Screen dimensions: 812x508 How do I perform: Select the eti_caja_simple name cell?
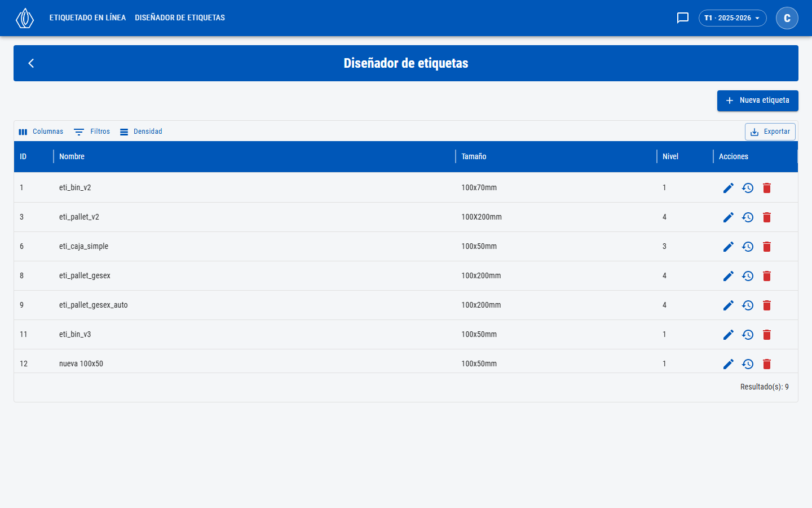click(254, 246)
